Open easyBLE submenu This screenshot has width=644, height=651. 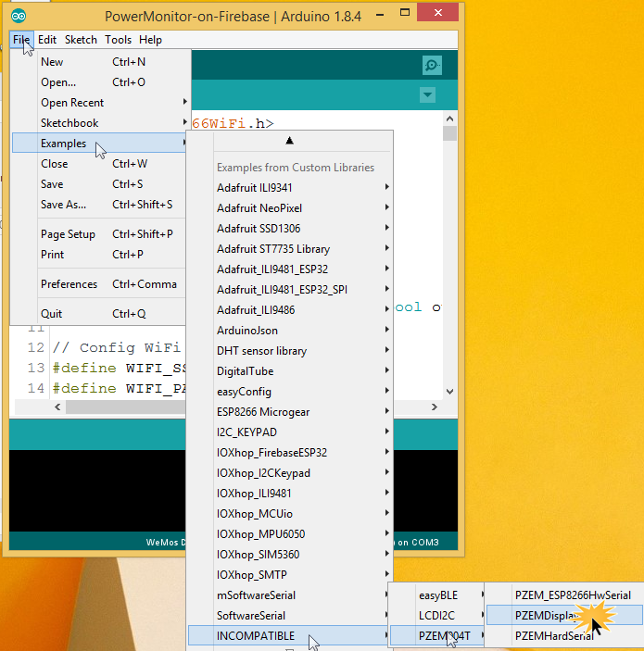coord(437,595)
